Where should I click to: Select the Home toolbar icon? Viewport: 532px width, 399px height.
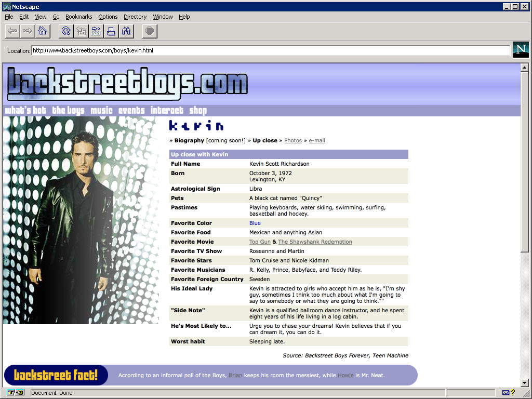[42, 31]
